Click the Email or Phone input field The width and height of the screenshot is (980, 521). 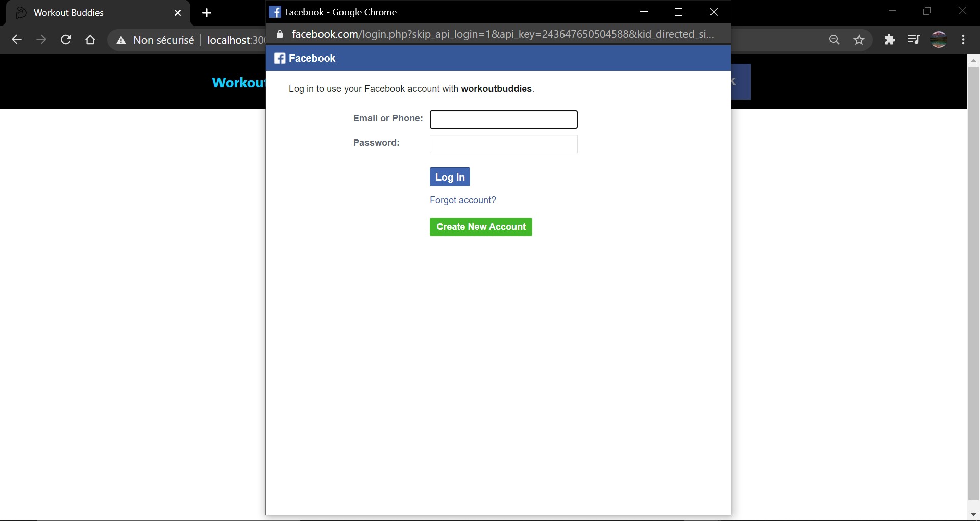coord(503,119)
